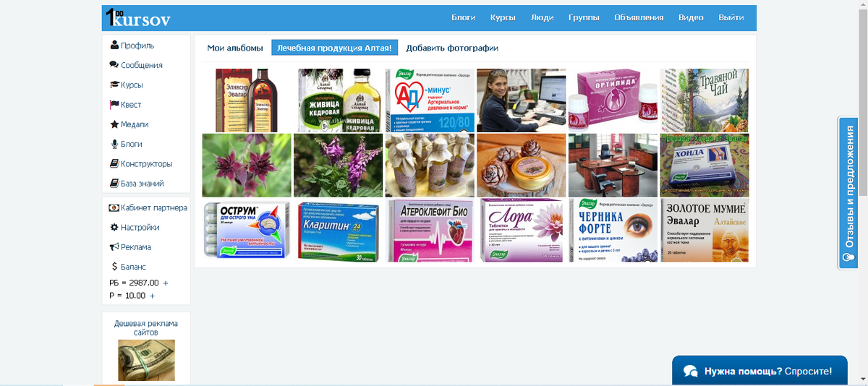Click the help chat bubble icon
Viewport: 868px width, 386px height.
click(x=690, y=372)
